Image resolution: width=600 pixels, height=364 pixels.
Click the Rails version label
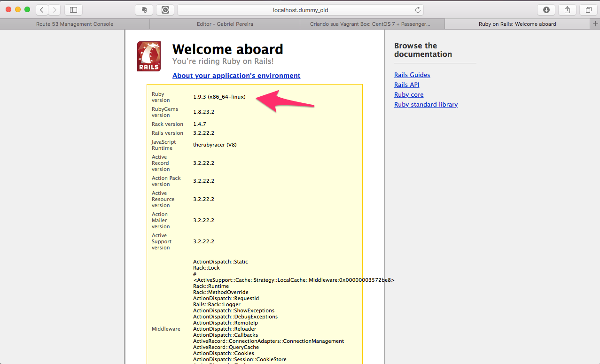(x=167, y=133)
